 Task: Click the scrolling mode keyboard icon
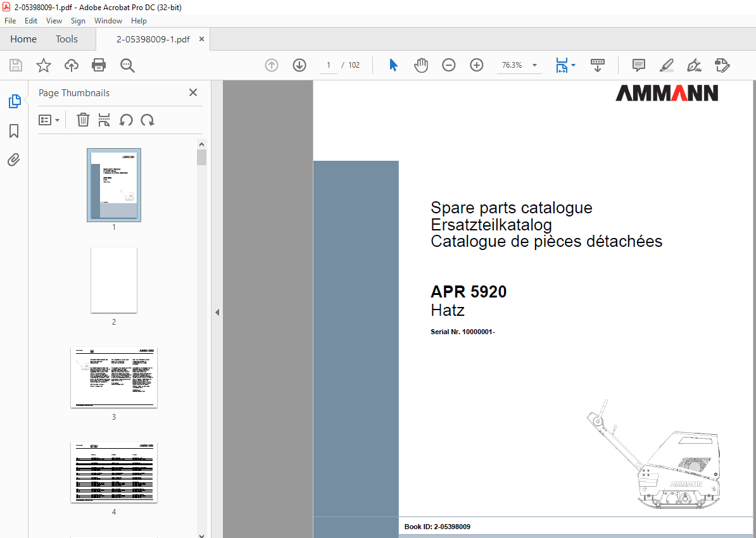click(597, 65)
